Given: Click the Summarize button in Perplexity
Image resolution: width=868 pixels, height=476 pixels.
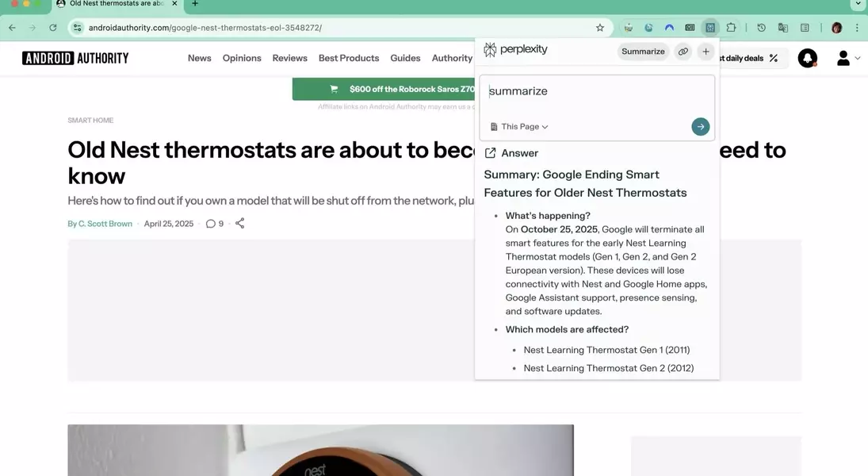Looking at the screenshot, I should pos(643,52).
